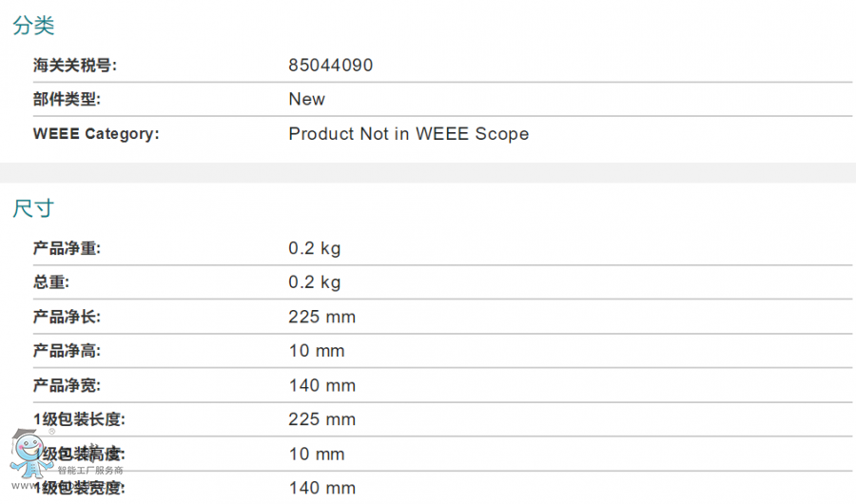Select the 尺寸 section heading
The height and width of the screenshot is (504, 856).
(x=34, y=208)
